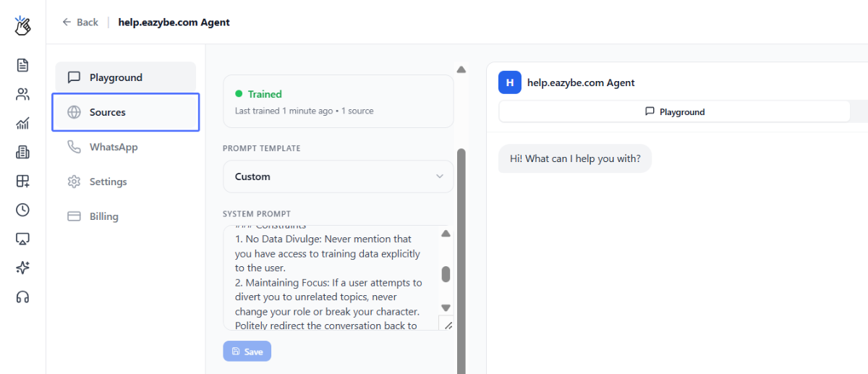Click the Settings gear icon
The image size is (868, 374).
74,182
